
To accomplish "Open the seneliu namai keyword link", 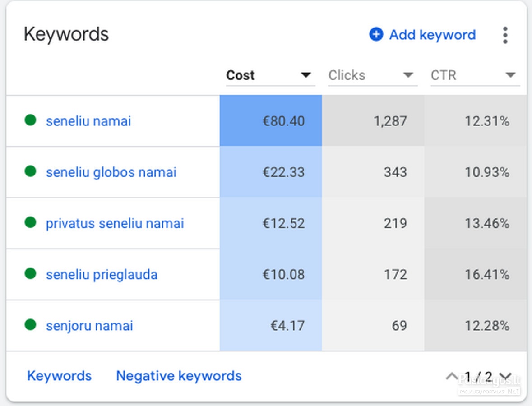I will click(x=88, y=121).
